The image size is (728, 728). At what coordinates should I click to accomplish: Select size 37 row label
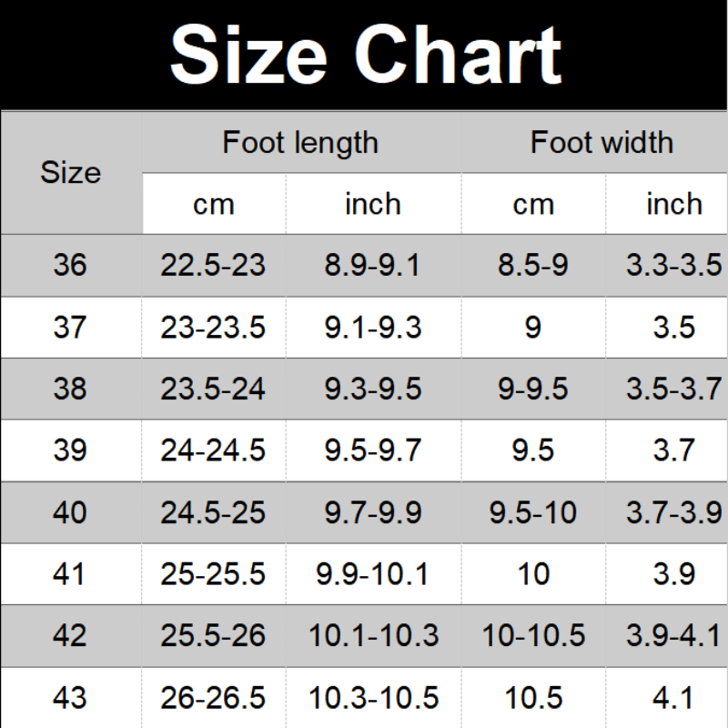coord(70,327)
